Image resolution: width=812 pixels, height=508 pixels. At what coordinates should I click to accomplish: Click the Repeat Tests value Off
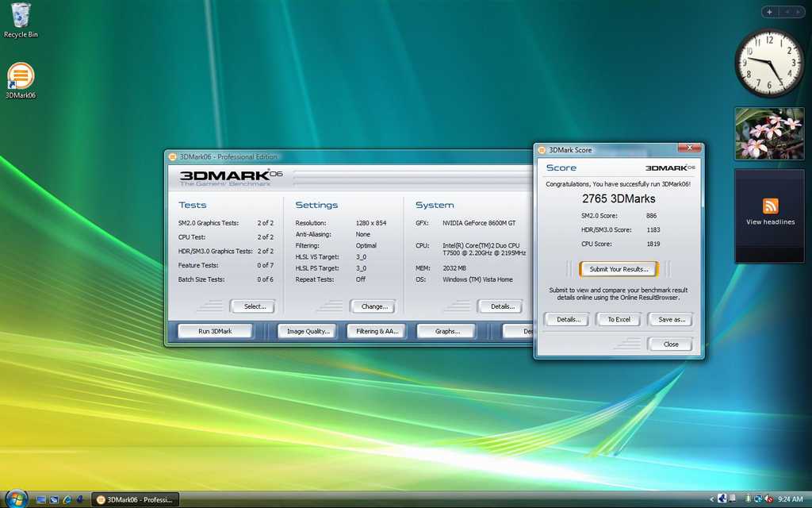pyautogui.click(x=361, y=279)
